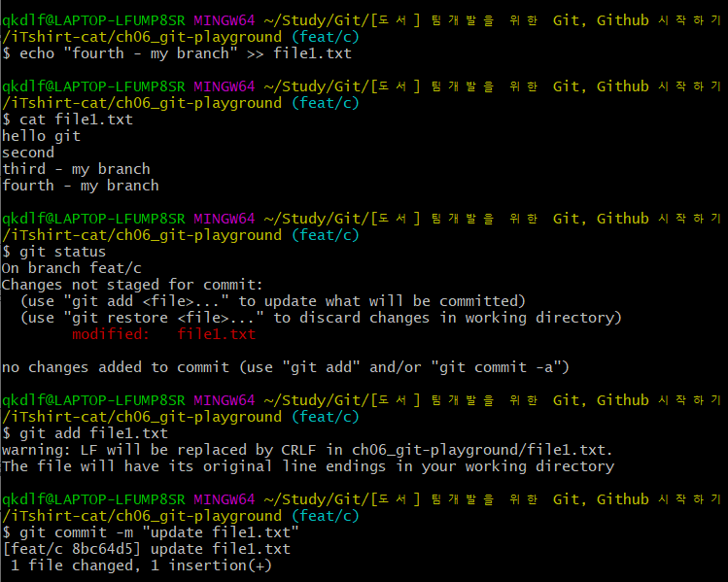The height and width of the screenshot is (582, 728).
Task: Click the red "file1.txt" filename
Action: point(217,334)
